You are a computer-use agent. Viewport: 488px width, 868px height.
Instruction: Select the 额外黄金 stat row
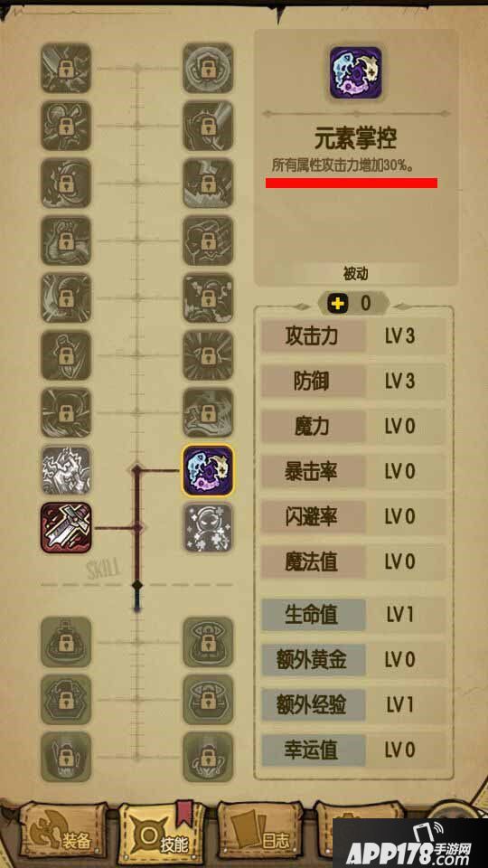(353, 660)
